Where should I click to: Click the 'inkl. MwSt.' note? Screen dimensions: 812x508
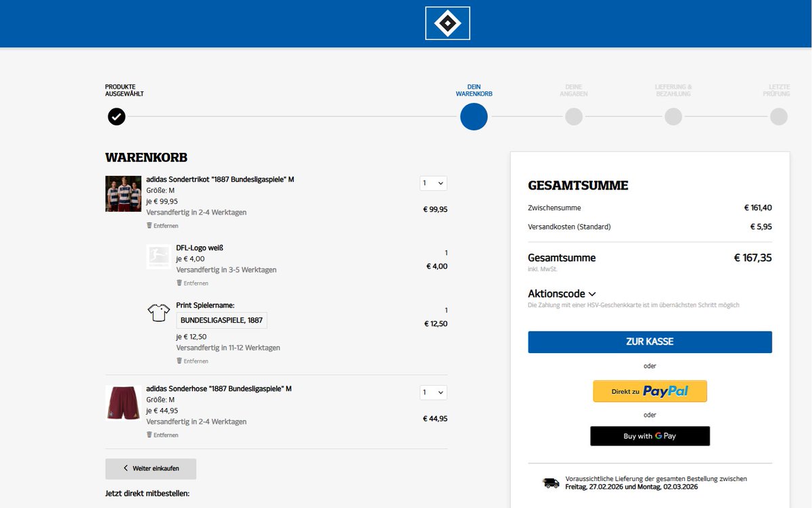click(542, 271)
